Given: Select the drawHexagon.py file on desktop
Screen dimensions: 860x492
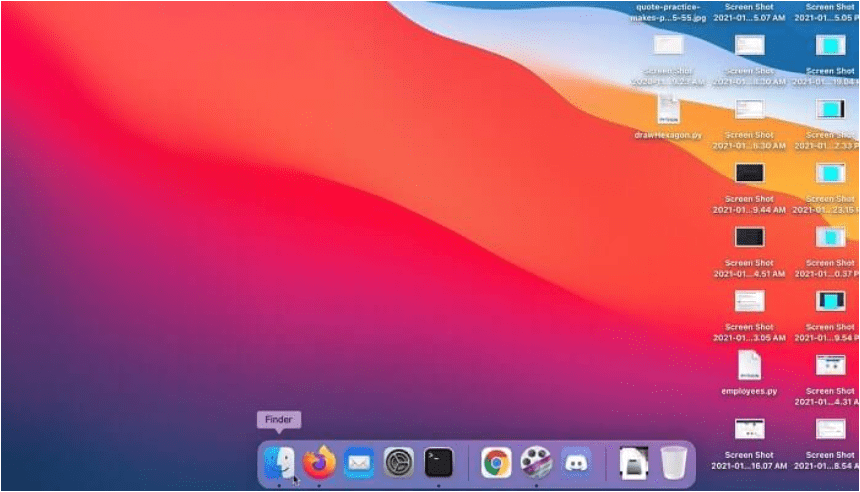Looking at the screenshot, I should (669, 108).
